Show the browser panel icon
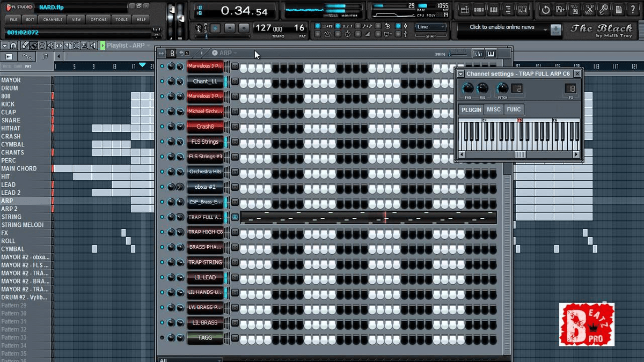 point(508,10)
